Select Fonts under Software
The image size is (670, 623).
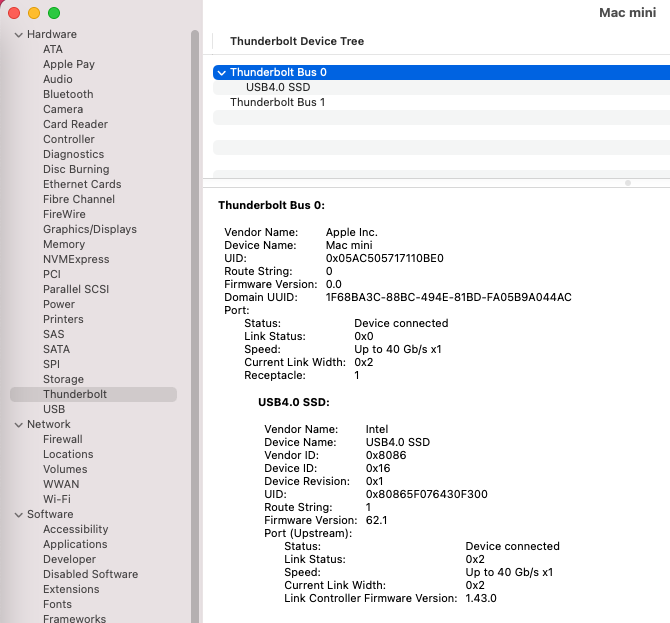[x=57, y=604]
